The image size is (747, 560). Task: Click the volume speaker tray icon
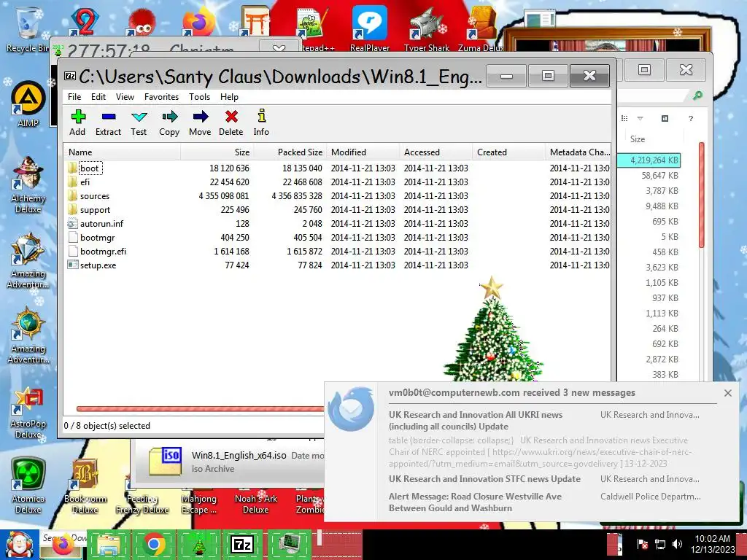point(678,544)
